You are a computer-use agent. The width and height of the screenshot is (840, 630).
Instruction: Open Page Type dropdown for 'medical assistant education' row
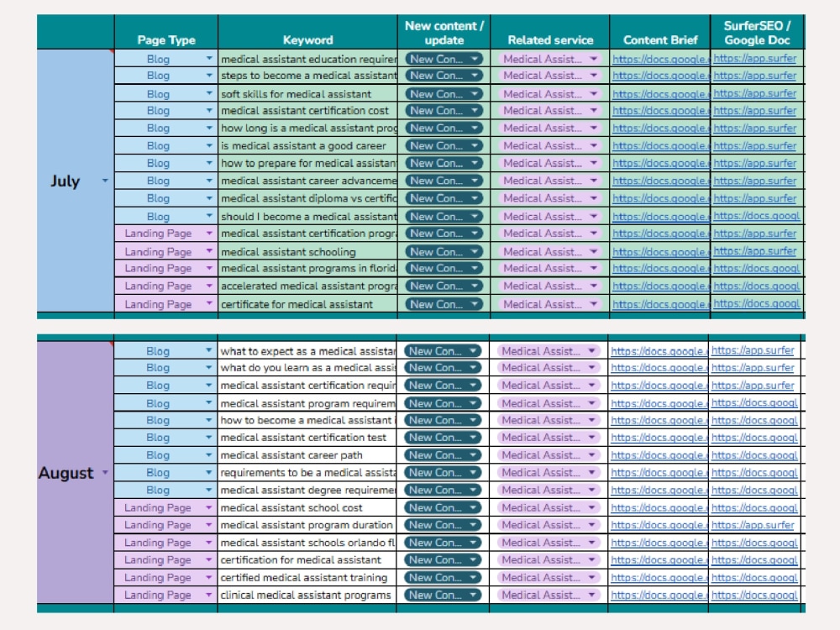(209, 59)
